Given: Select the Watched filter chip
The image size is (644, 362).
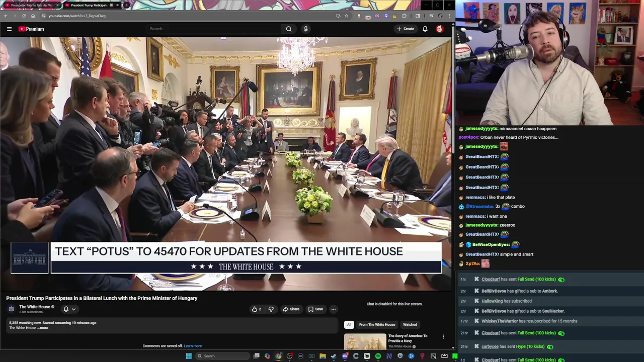Looking at the screenshot, I should 410,324.
